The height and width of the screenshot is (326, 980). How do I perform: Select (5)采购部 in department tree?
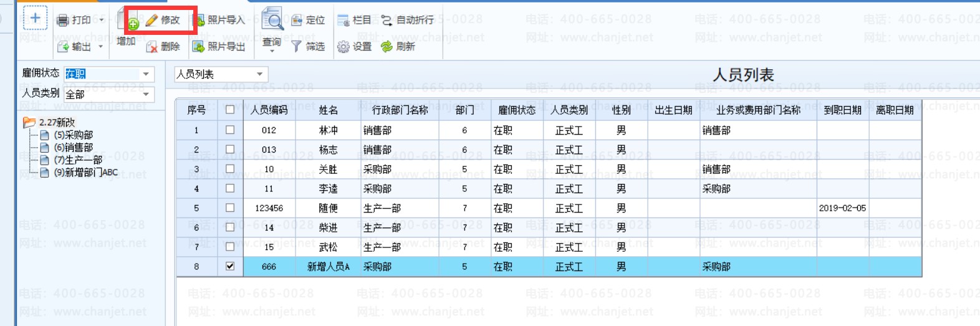66,135
